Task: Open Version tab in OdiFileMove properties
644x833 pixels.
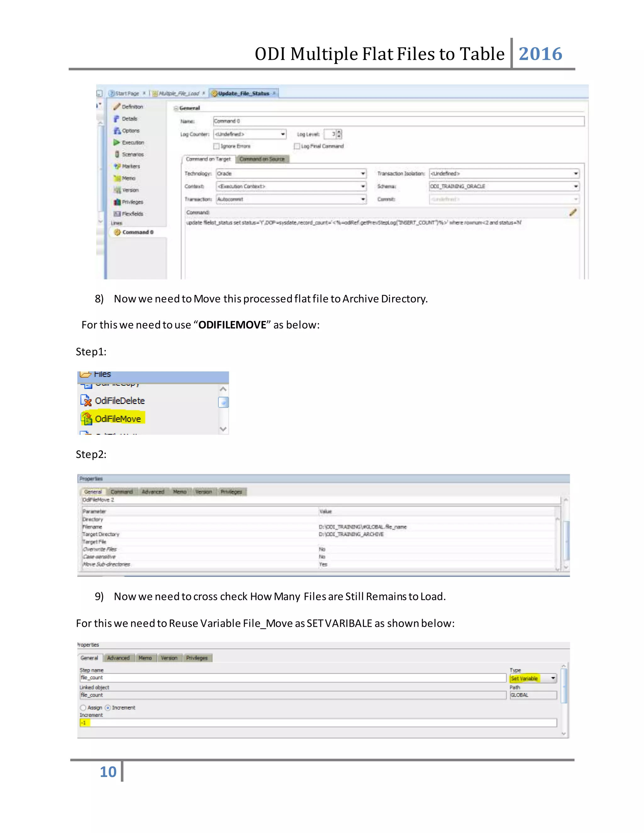Action: pos(203,492)
